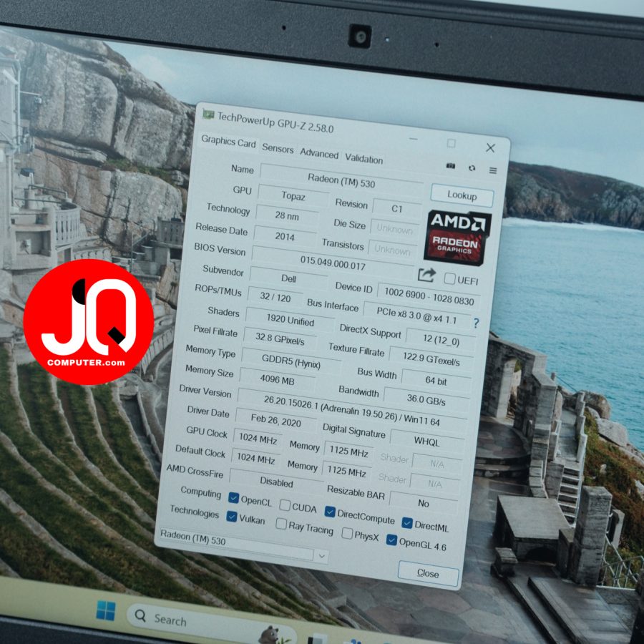Toggle the Ray Tracing checkbox

[281, 524]
